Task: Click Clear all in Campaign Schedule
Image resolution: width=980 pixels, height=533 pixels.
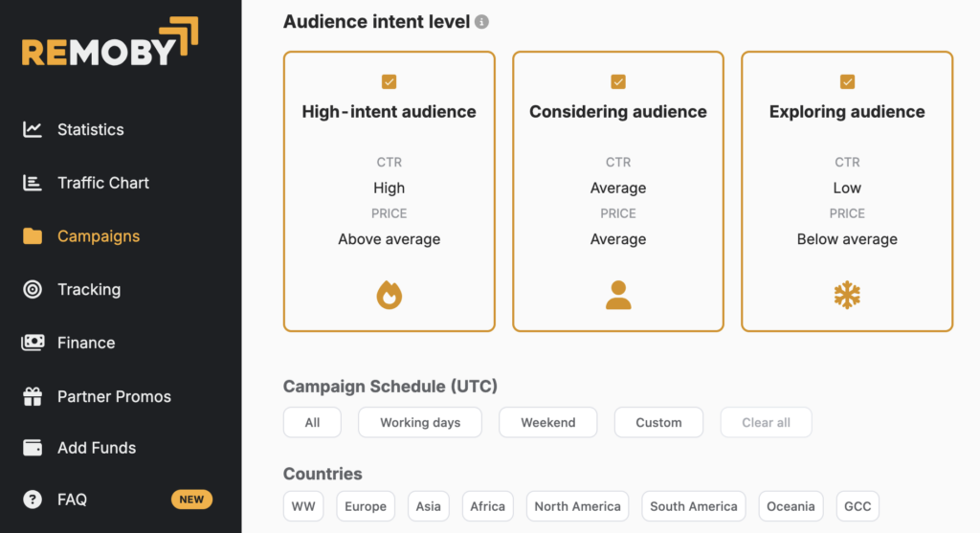Action: (x=767, y=422)
